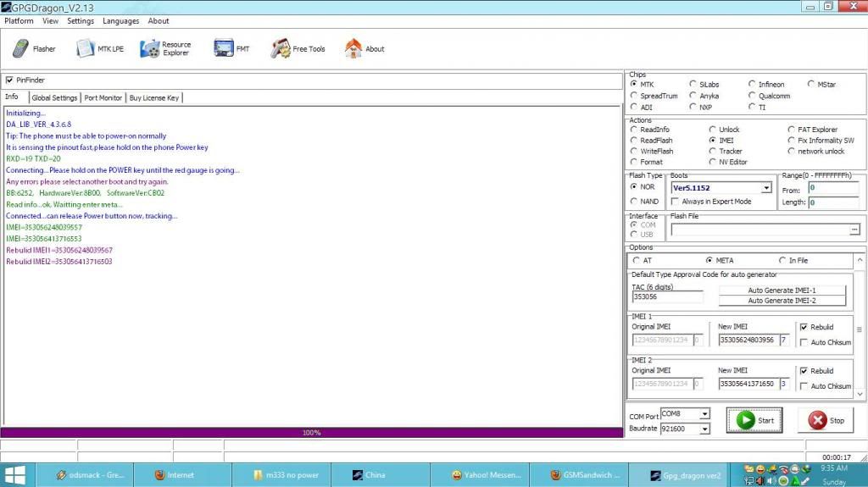
Task: Open the Resource Explorer
Action: pos(166,49)
